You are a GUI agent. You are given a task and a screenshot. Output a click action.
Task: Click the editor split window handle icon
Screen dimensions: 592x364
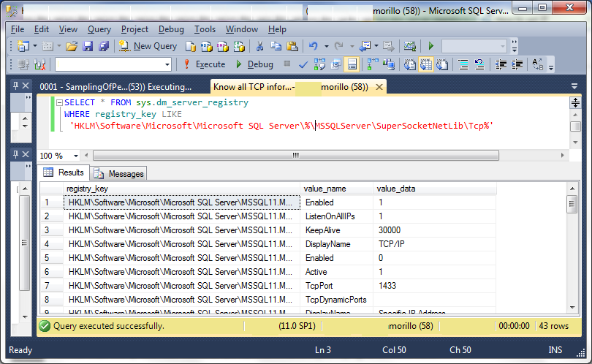point(575,103)
